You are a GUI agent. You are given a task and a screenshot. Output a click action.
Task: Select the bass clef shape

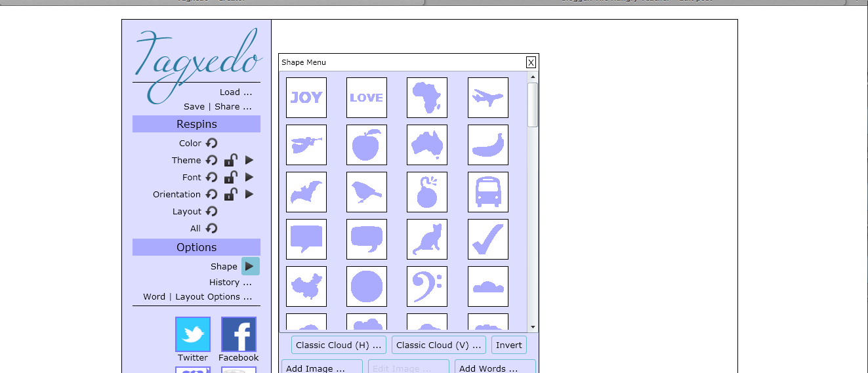click(427, 286)
